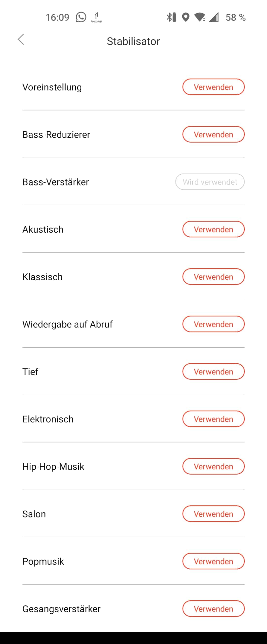Image resolution: width=267 pixels, height=644 pixels.
Task: Tap the back arrow icon
Action: click(x=21, y=40)
